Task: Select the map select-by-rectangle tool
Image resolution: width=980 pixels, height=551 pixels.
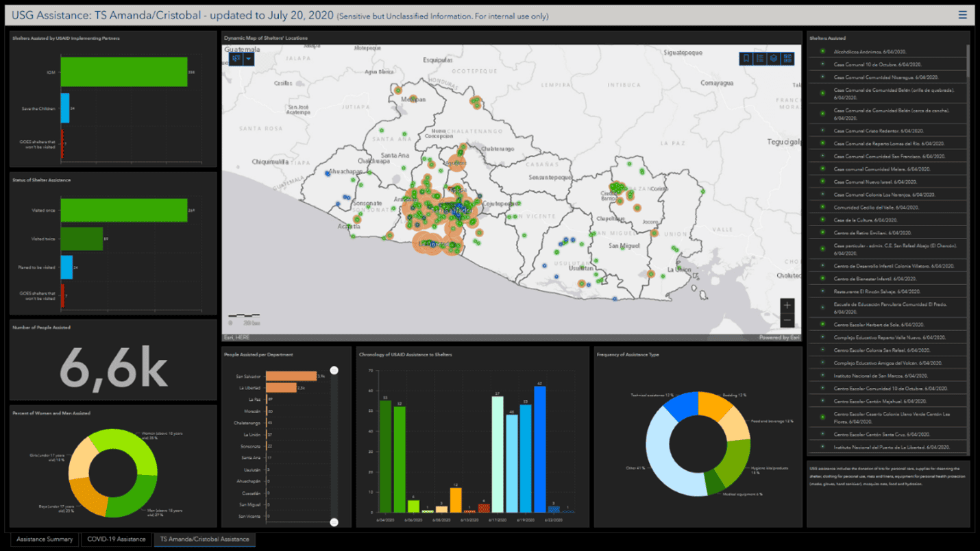Action: tap(236, 59)
